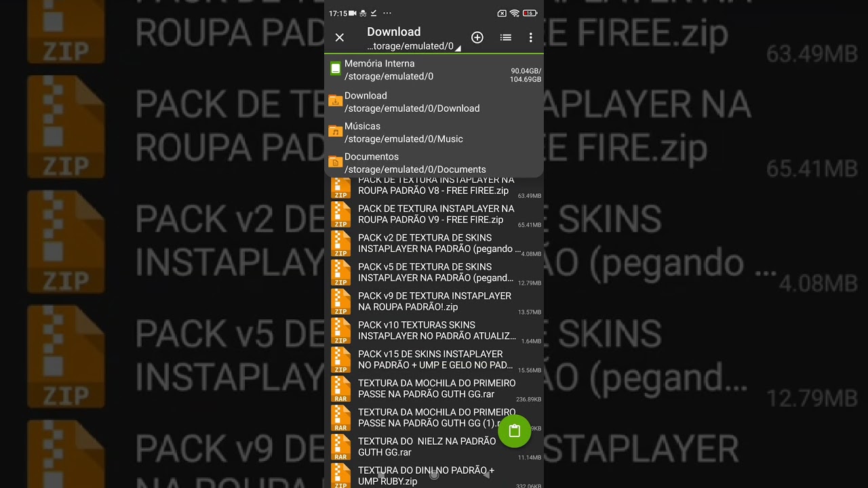Open TEXTURA DA MOCHILA GUTH GG.rar
This screenshot has width=868, height=488.
tap(434, 389)
